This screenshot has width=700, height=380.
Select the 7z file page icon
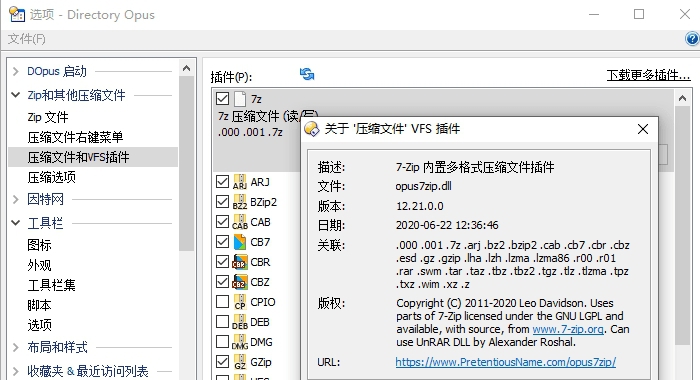[240, 99]
